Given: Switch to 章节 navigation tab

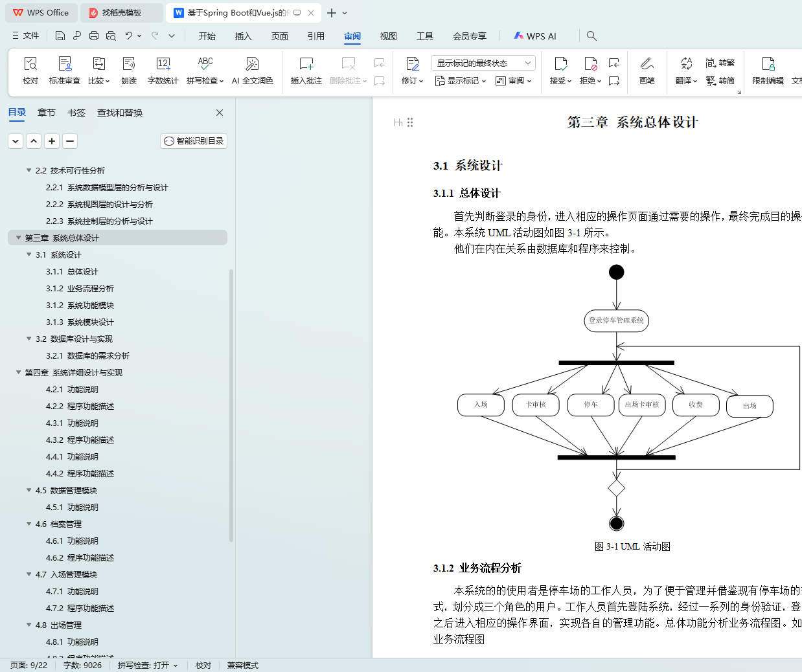Looking at the screenshot, I should point(47,113).
